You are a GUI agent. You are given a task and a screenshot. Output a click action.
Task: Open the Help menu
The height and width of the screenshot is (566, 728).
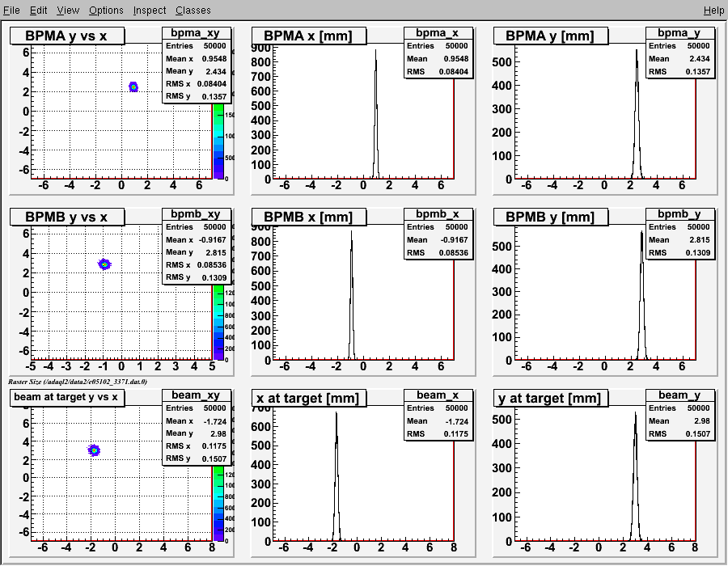[713, 11]
